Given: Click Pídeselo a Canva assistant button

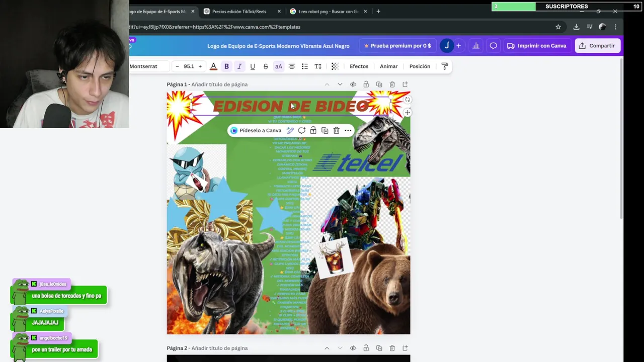Looking at the screenshot, I should click(x=256, y=131).
